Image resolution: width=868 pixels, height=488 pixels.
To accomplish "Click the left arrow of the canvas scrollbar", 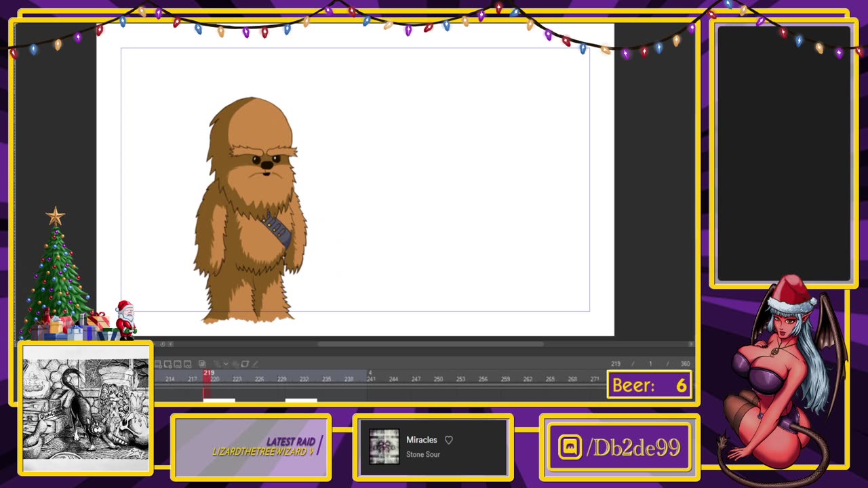I will tap(170, 344).
